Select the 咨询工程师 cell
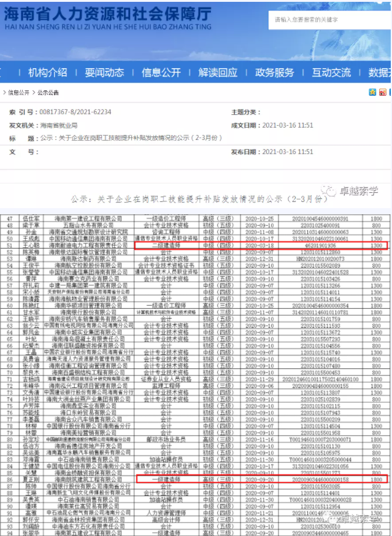This screenshot has height=536, width=392. tap(166, 231)
